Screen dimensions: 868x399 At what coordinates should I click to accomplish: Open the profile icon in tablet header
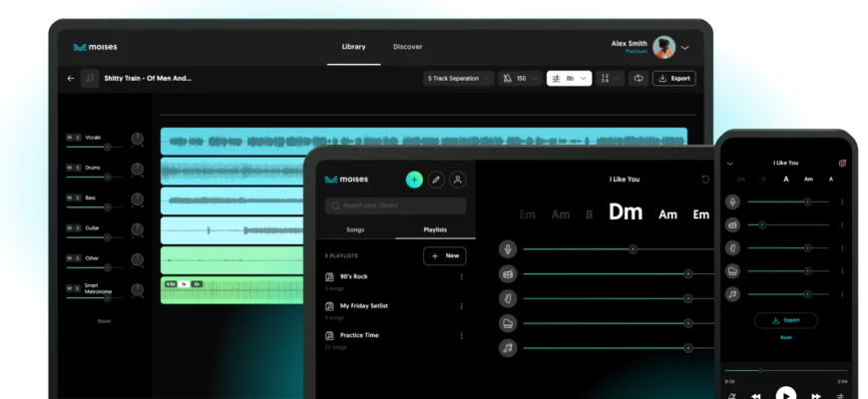coord(457,180)
